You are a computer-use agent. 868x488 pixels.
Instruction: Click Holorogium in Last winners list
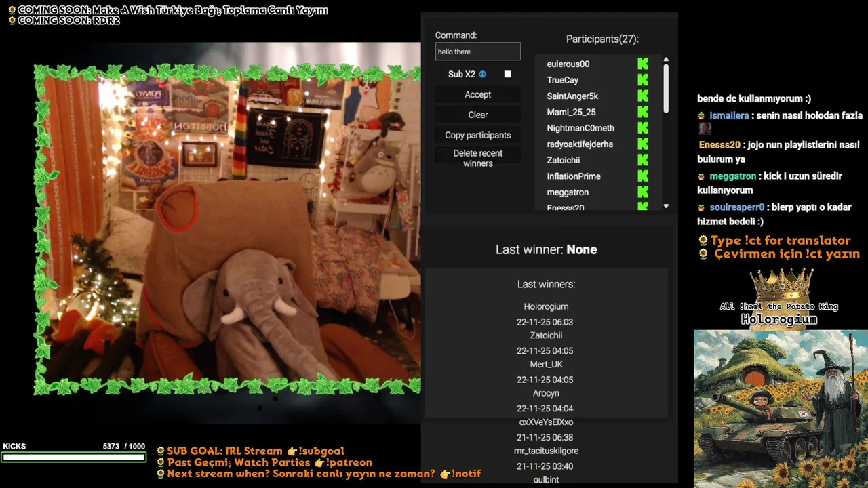tap(546, 307)
